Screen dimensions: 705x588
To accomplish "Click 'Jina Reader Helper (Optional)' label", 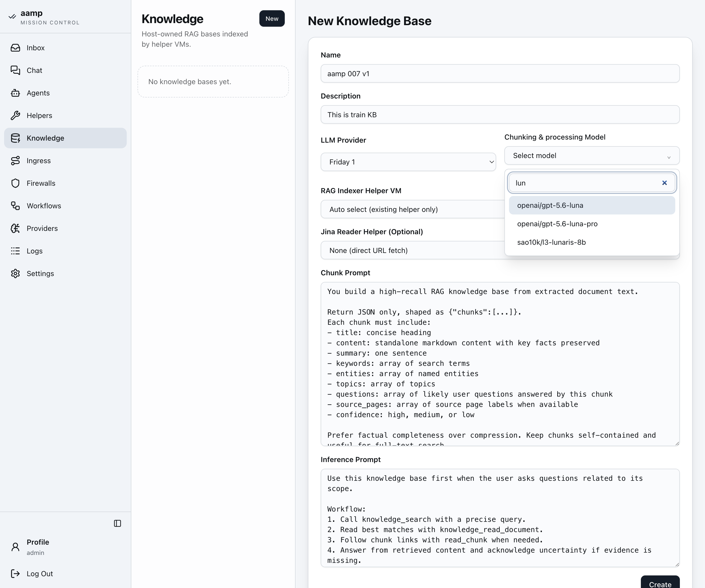I will click(372, 232).
